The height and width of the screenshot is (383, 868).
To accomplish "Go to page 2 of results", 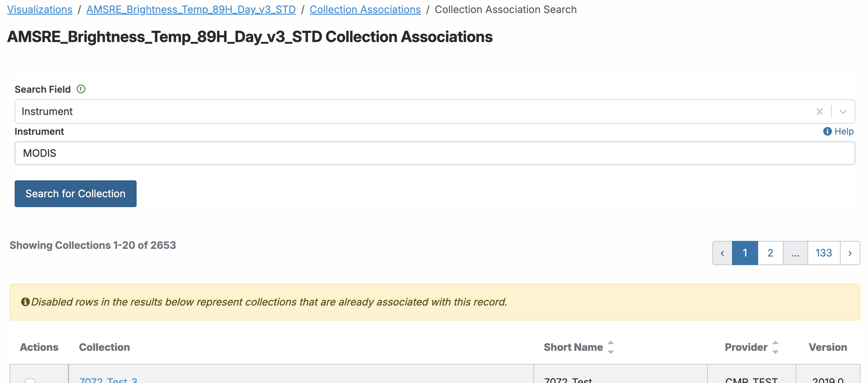I will click(770, 253).
